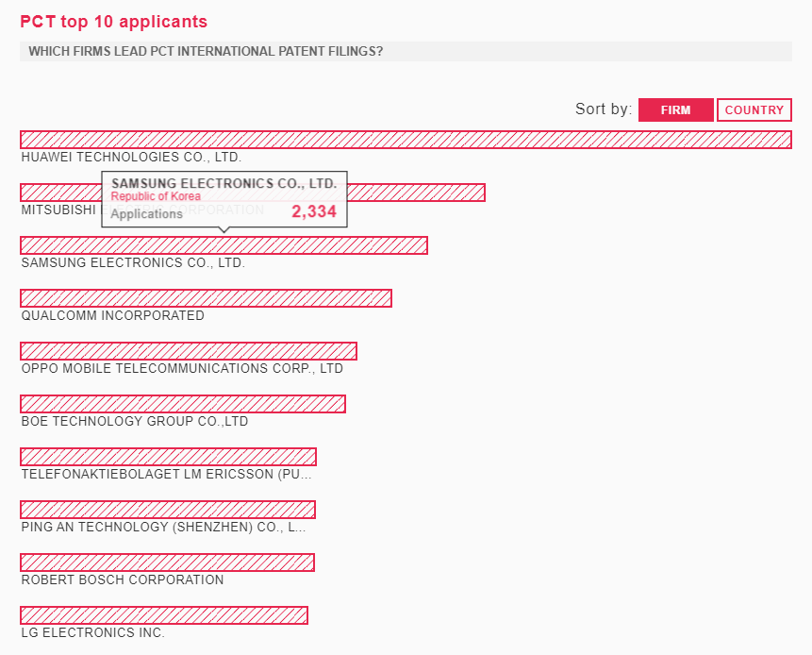Select the Samsung Electronics bar
Screen dimensions: 812x655
[224, 245]
